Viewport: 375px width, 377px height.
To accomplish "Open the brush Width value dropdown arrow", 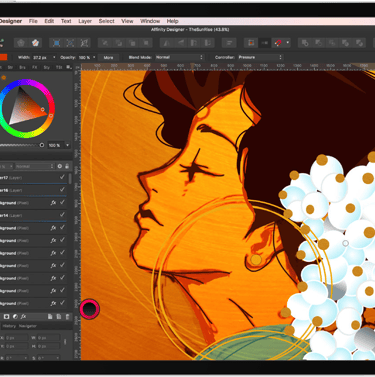I will (54, 57).
